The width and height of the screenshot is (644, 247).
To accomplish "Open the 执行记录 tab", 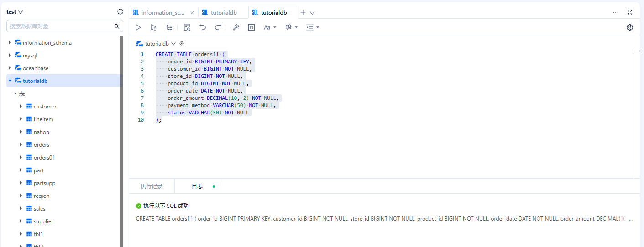I will pos(152,186).
